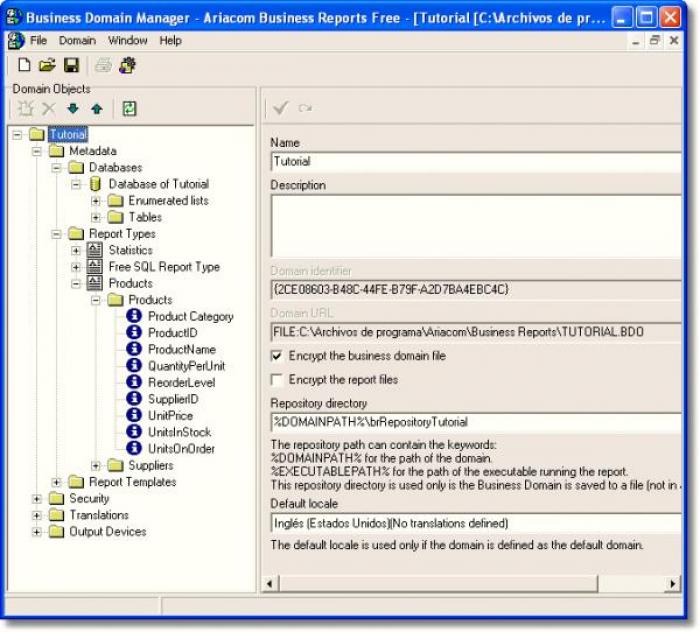Collapse the Metadata node
Screen dimensions: 700x632
point(37,151)
